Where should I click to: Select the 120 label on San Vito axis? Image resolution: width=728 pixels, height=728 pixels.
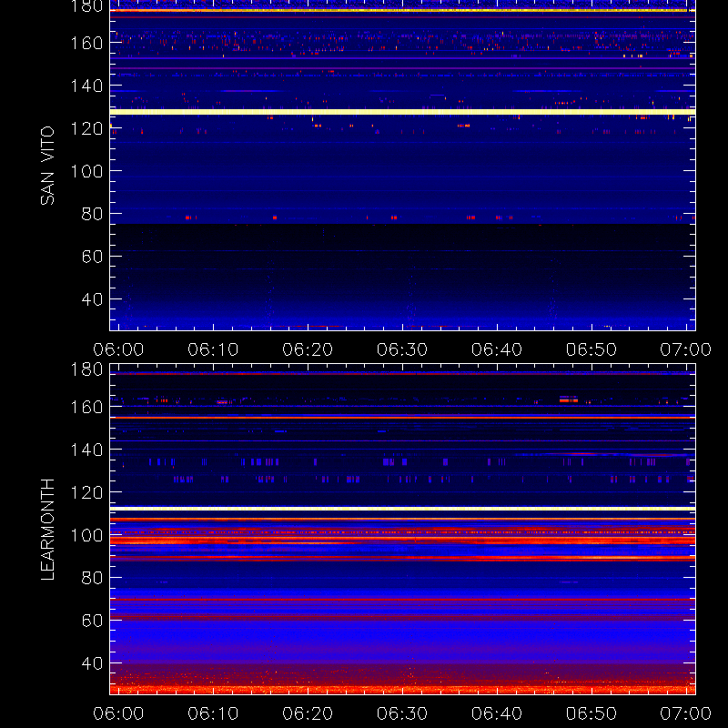(x=86, y=128)
